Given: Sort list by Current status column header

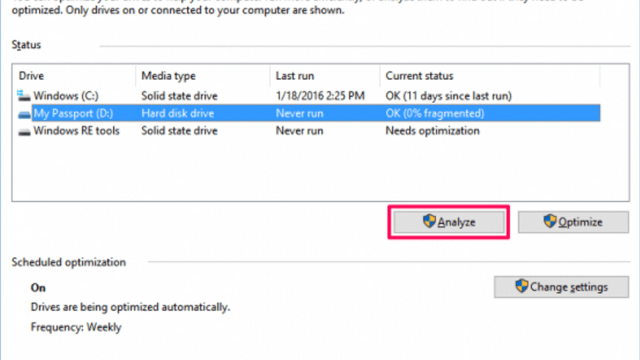Looking at the screenshot, I should pyautogui.click(x=490, y=76).
